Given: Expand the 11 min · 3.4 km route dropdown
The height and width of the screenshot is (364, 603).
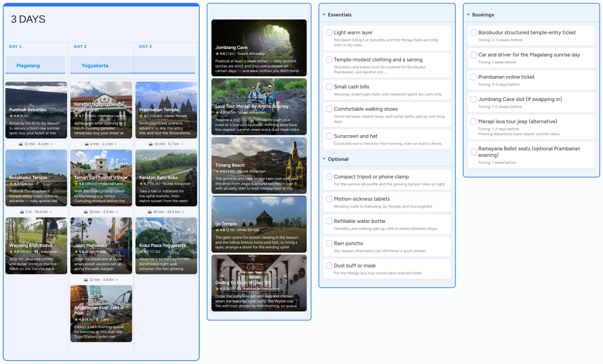Looking at the screenshot, I should tap(117, 280).
